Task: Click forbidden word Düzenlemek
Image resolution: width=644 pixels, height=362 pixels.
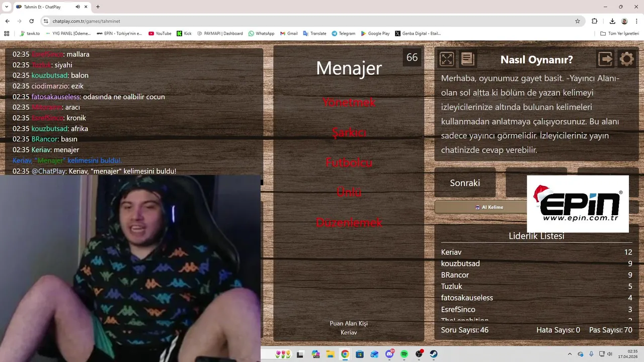Action: tap(349, 222)
